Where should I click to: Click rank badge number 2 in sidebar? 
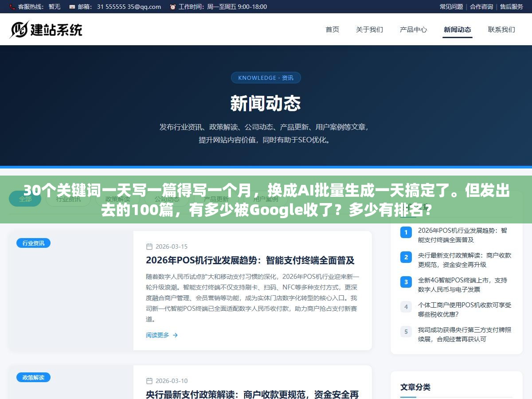pos(406,257)
